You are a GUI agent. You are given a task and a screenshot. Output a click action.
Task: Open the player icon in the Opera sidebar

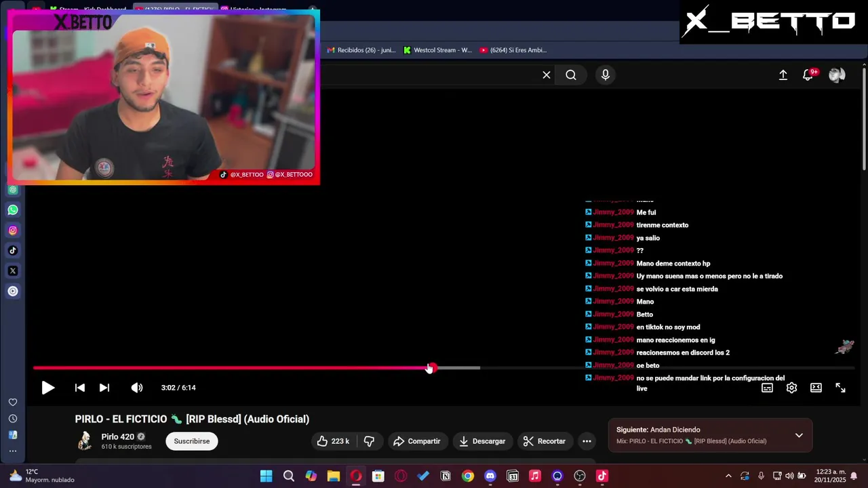pyautogui.click(x=13, y=291)
